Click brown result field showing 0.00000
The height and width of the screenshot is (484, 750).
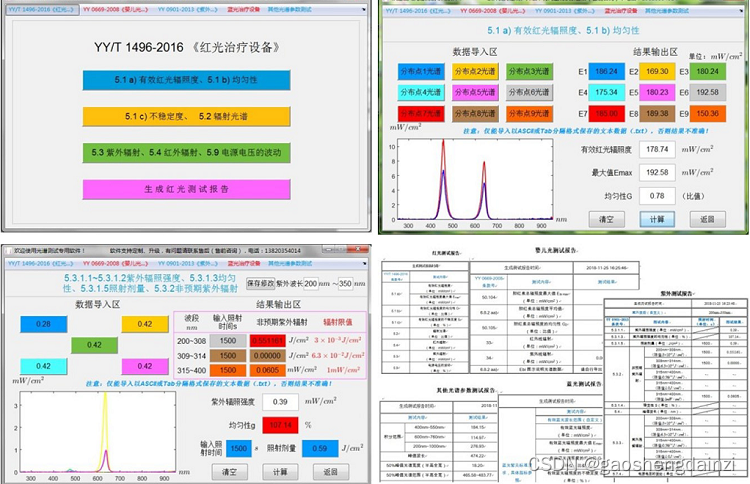pos(267,355)
